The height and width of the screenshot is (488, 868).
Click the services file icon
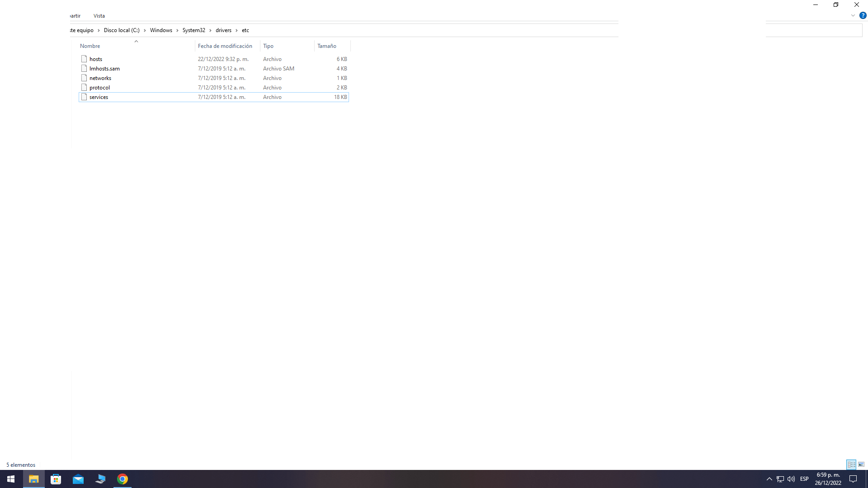84,97
